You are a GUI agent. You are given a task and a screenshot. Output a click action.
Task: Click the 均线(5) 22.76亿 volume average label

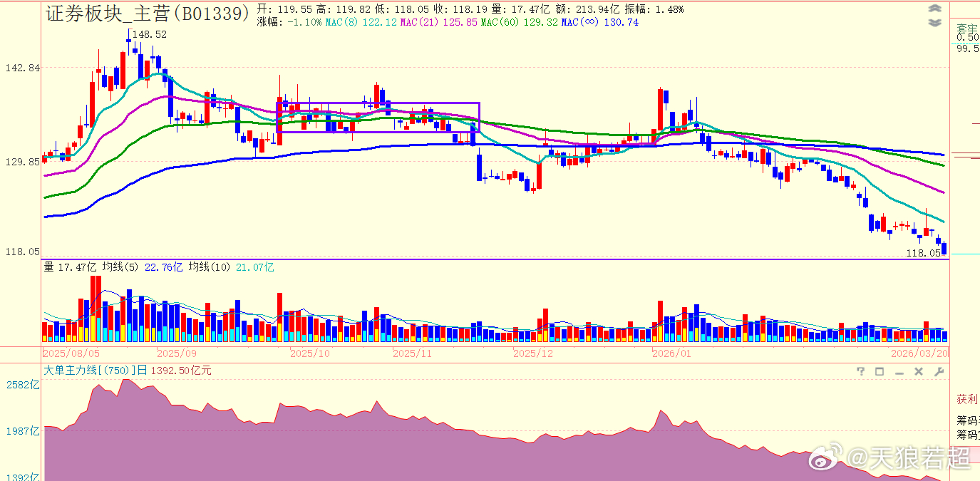click(x=143, y=267)
